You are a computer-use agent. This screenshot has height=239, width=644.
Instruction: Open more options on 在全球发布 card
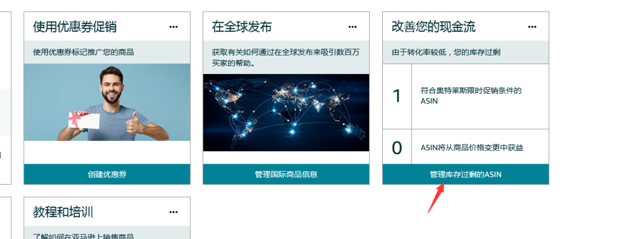tap(352, 27)
